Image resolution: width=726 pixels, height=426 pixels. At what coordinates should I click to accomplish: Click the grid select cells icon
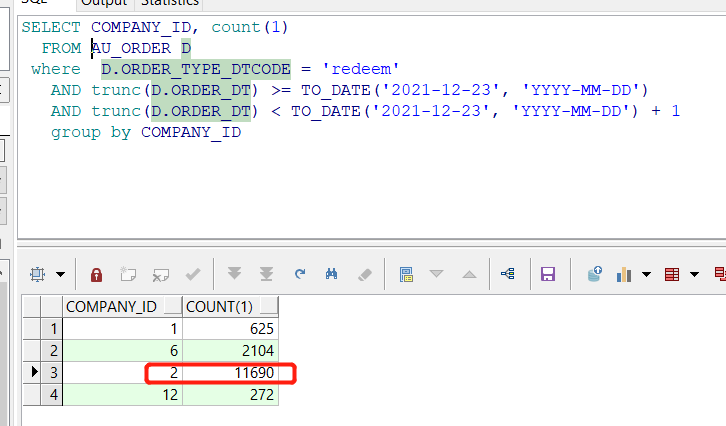click(38, 275)
